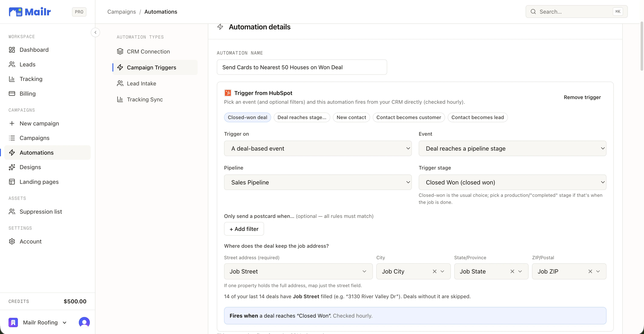
Task: Open the Campaigns list
Action: 47,138
